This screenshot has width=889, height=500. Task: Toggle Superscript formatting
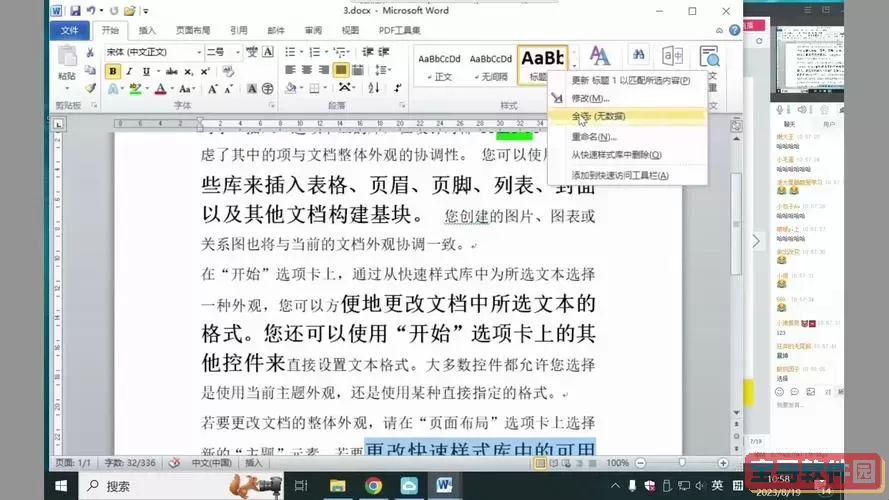tap(205, 71)
